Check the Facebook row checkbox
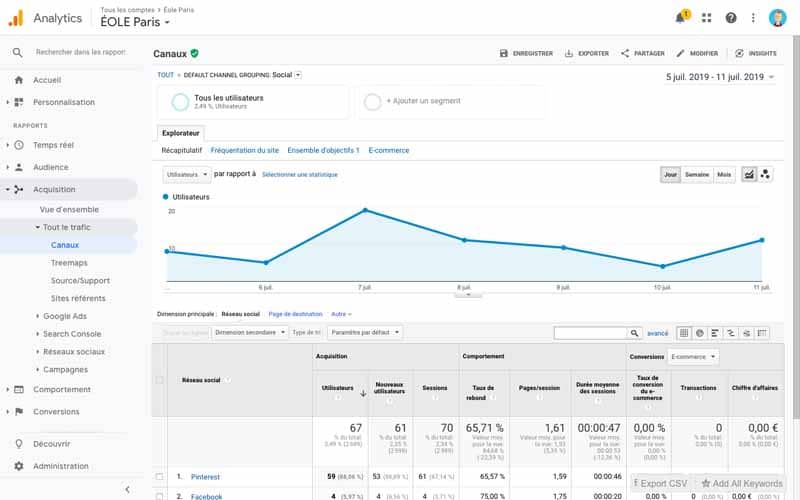The image size is (800, 500). pyautogui.click(x=160, y=496)
